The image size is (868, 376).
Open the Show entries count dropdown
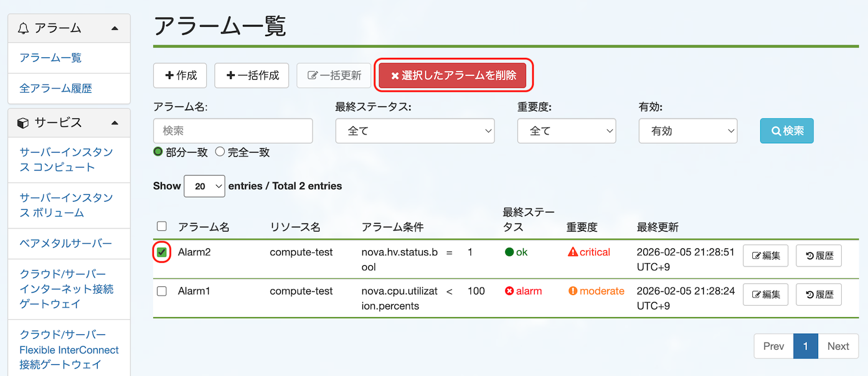(x=204, y=186)
